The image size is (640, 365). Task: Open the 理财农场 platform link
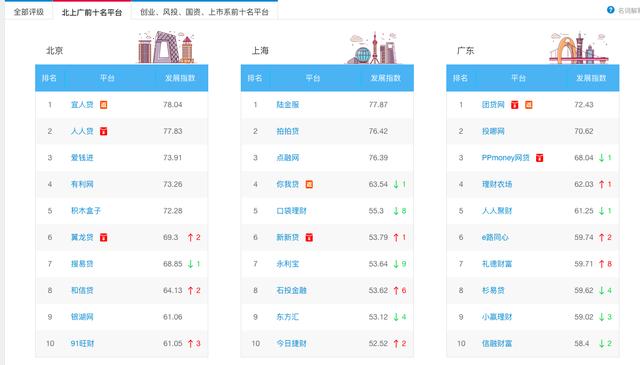click(x=497, y=185)
